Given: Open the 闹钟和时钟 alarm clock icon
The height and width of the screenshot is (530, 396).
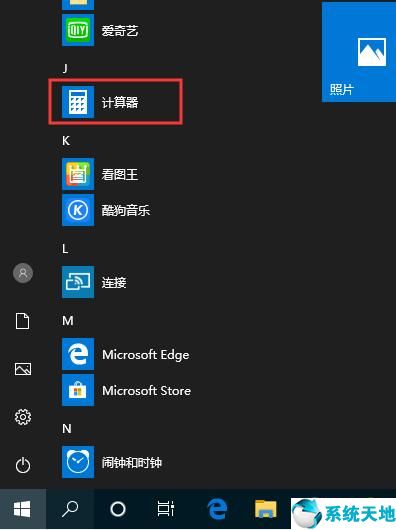Looking at the screenshot, I should click(x=78, y=462).
